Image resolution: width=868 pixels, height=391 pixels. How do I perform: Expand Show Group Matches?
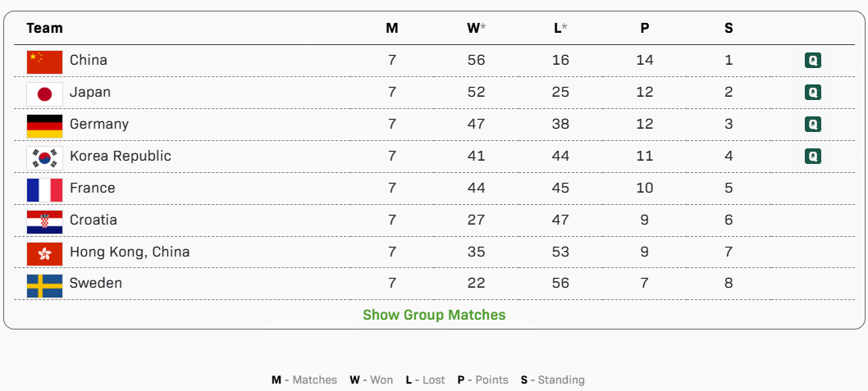[434, 315]
